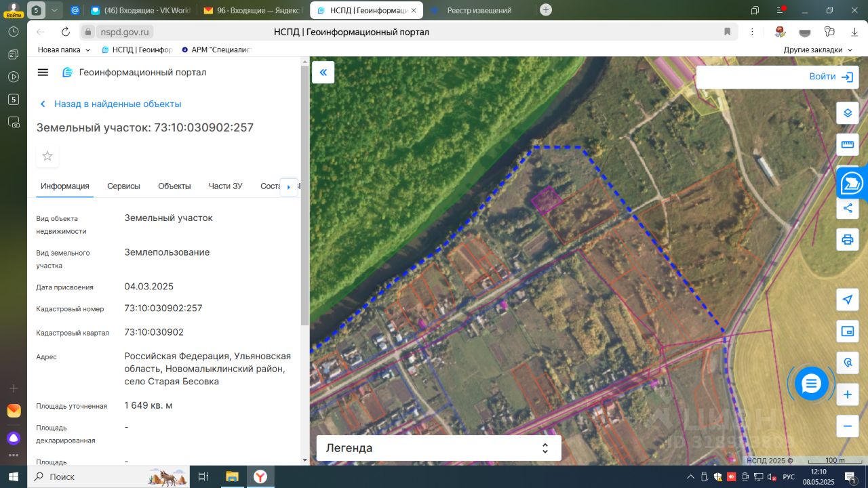Image resolution: width=868 pixels, height=488 pixels.
Task: Open АРМ Специалист bookmark
Action: click(216, 49)
